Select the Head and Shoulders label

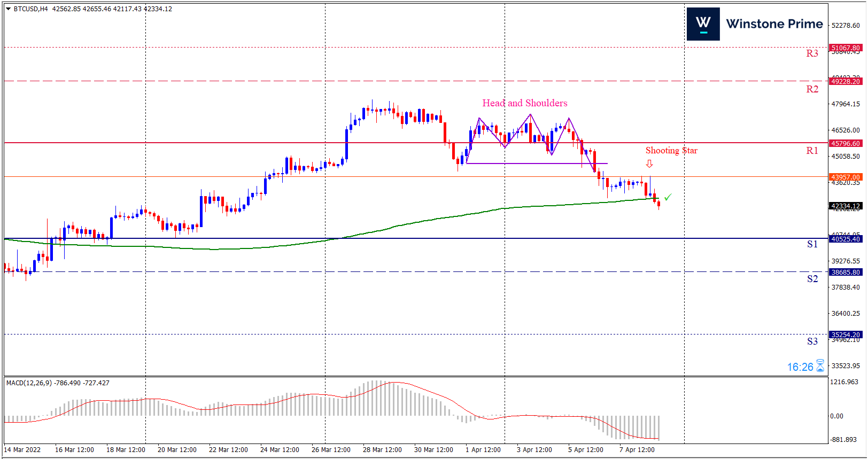(x=524, y=103)
